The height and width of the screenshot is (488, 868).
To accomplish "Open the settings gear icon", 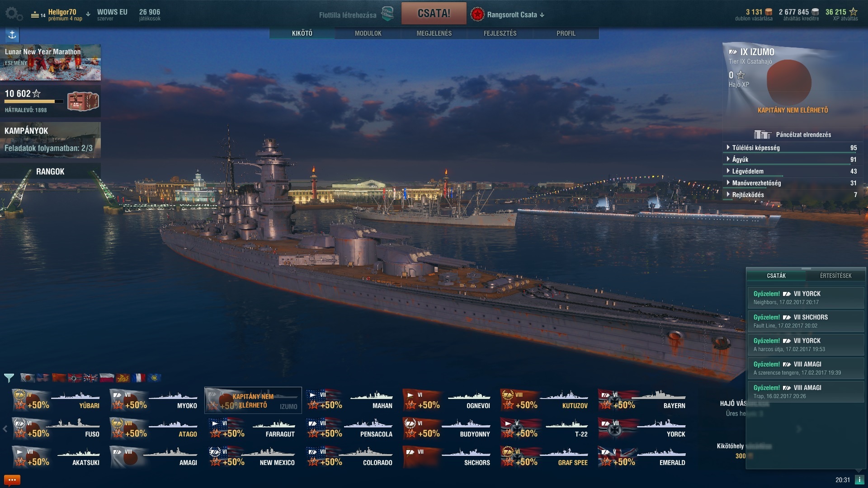I will point(14,14).
